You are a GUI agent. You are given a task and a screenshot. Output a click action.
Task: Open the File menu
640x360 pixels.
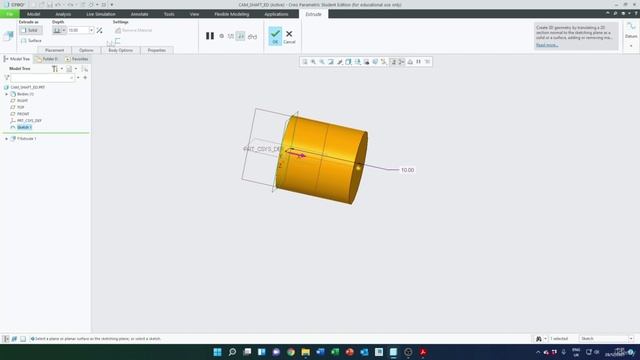pos(9,14)
